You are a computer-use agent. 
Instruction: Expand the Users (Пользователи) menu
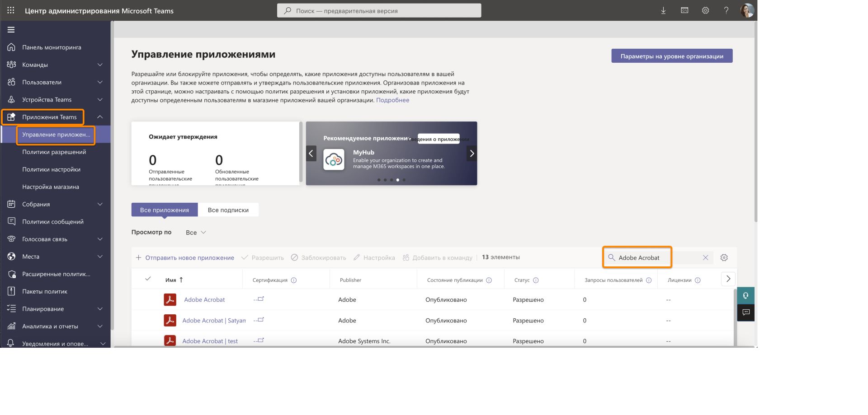coord(100,82)
